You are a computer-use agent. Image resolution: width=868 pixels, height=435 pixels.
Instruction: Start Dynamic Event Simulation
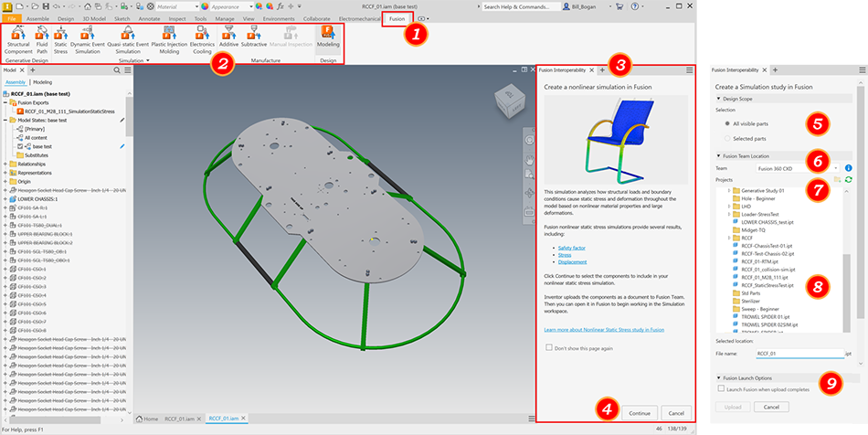(88, 39)
